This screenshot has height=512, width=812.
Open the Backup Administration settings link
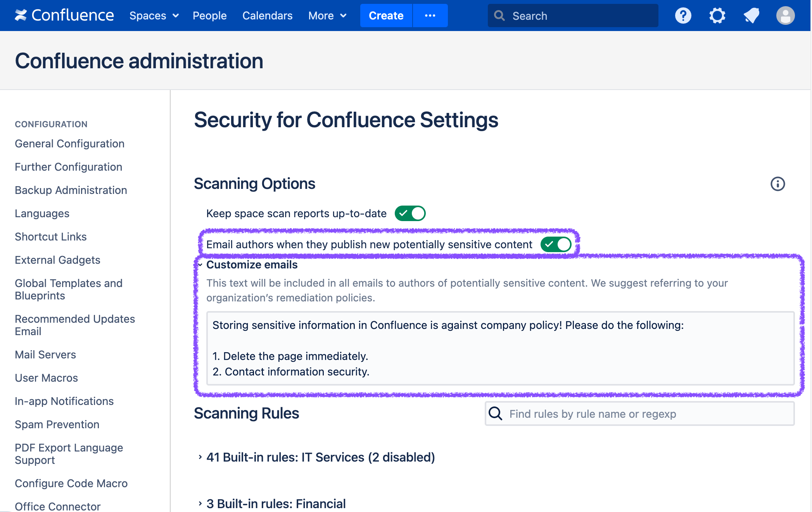pos(71,190)
